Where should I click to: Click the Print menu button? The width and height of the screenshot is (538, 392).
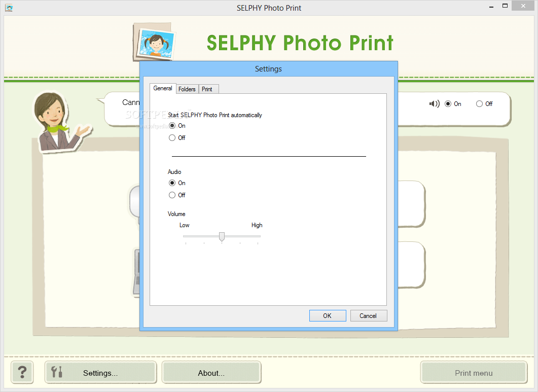[x=474, y=373]
